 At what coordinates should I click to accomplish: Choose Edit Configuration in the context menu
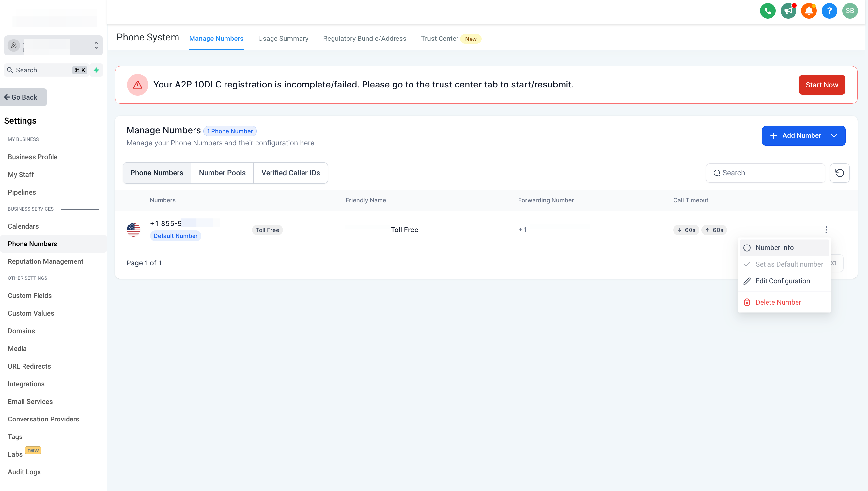point(783,281)
